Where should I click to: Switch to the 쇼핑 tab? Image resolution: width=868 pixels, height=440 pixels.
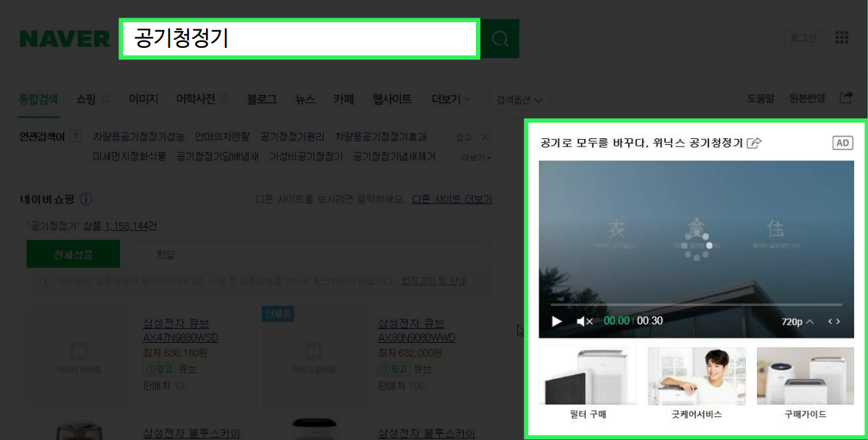pos(86,99)
